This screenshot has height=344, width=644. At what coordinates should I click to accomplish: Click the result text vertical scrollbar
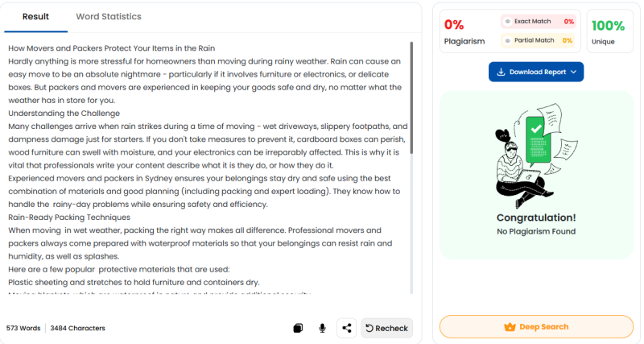(x=411, y=97)
